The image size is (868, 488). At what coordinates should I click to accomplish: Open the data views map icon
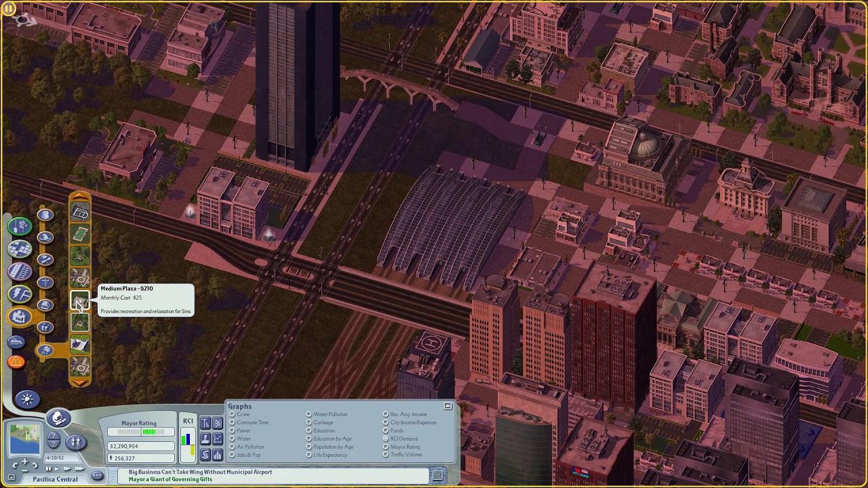pos(218,424)
